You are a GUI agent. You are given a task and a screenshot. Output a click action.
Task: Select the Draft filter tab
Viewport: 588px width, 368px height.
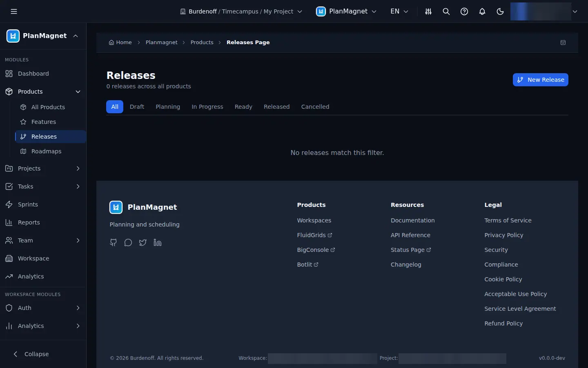click(137, 107)
